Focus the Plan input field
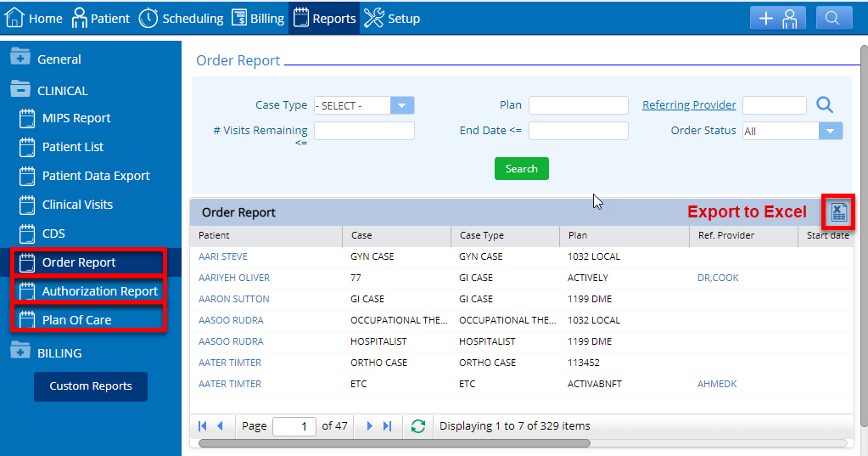 (579, 105)
